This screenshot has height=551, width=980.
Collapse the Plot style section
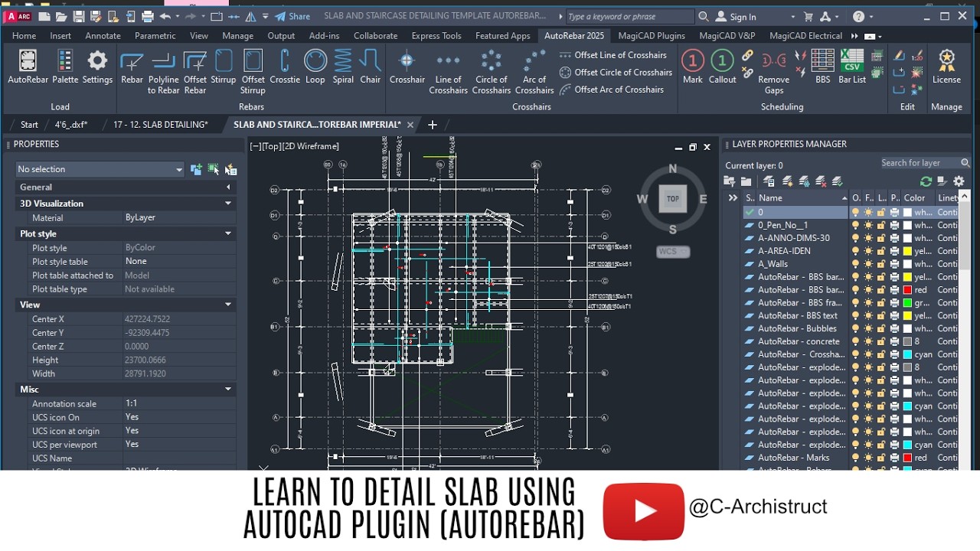(227, 233)
